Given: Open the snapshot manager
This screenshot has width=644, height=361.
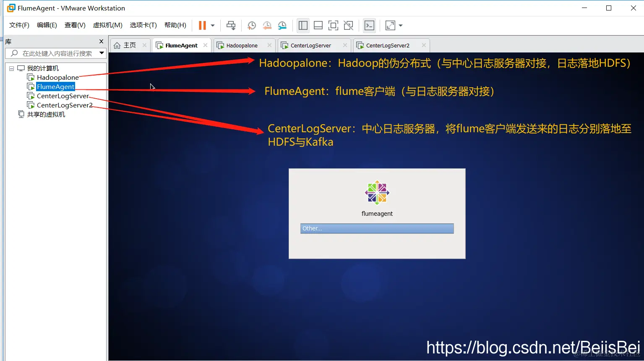Looking at the screenshot, I should point(282,25).
